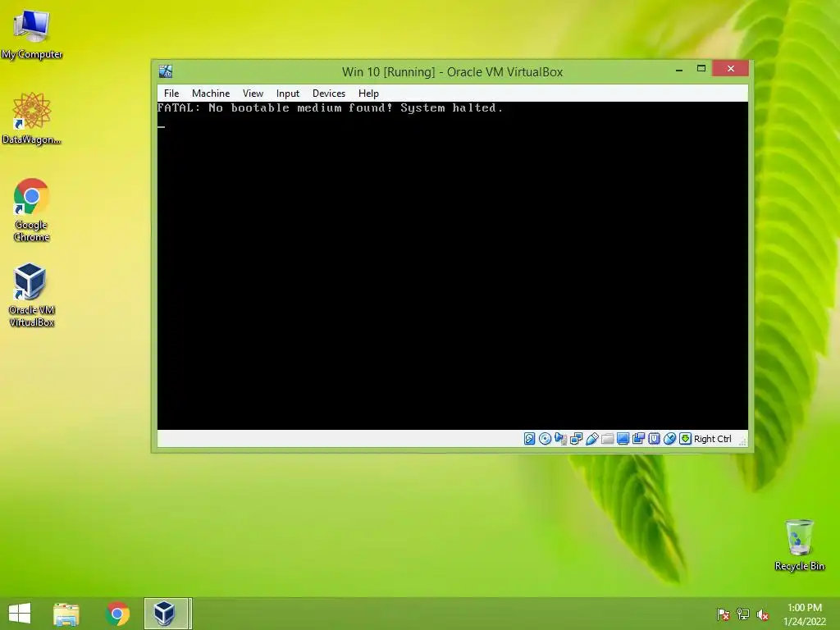The width and height of the screenshot is (840, 630).
Task: Select the Oracle VM VirtualBox desktop shortcut
Action: (x=32, y=294)
